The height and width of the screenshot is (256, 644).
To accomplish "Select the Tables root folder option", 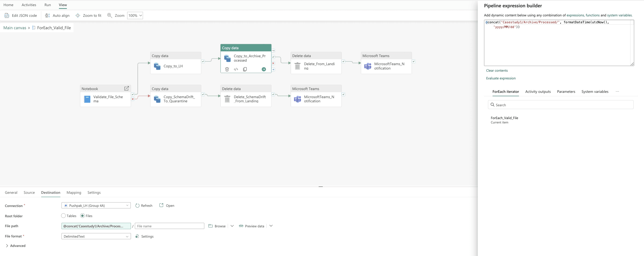I will 63,216.
